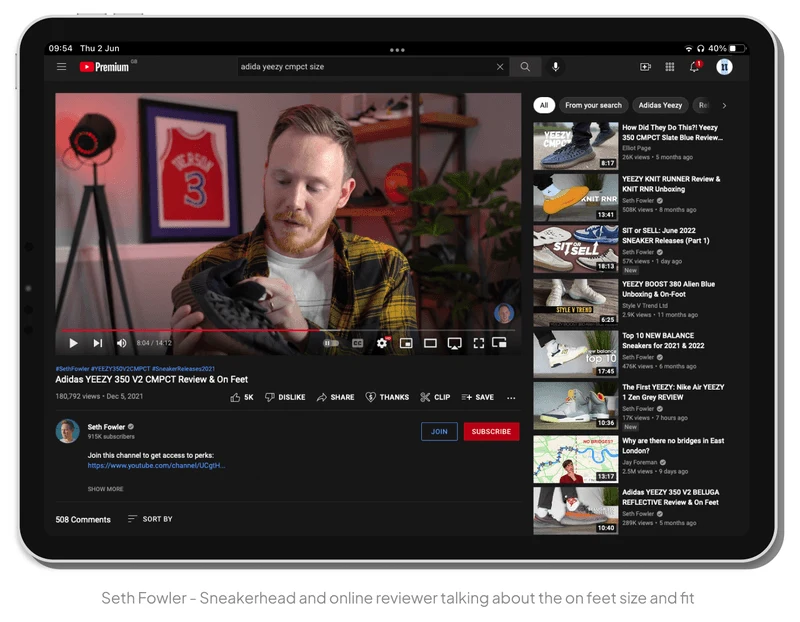Screen dimensions: 800x622
Task: Open AirPlay casting
Action: click(x=455, y=343)
